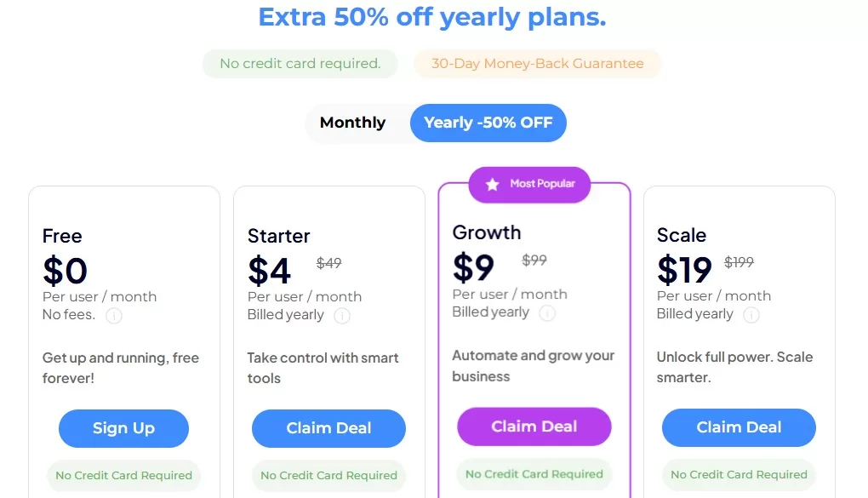Select the No credit card required badge
The image size is (868, 498).
[300, 63]
